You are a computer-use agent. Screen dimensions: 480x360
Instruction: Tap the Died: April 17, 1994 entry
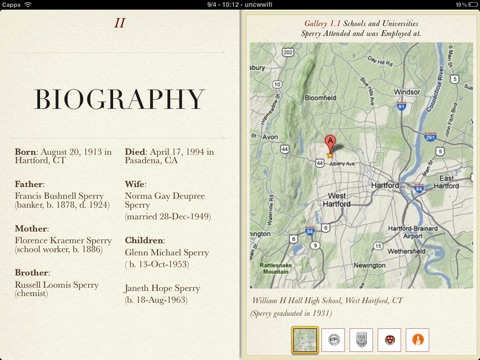(169, 156)
